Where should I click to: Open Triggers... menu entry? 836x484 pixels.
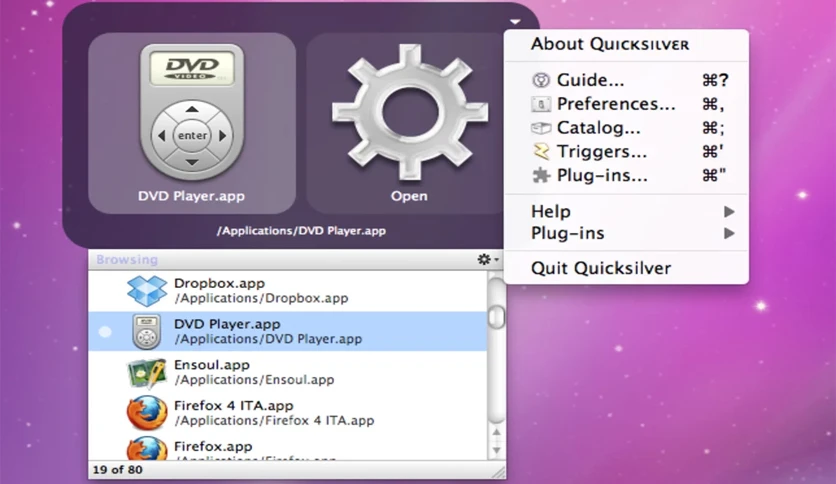[626, 152]
